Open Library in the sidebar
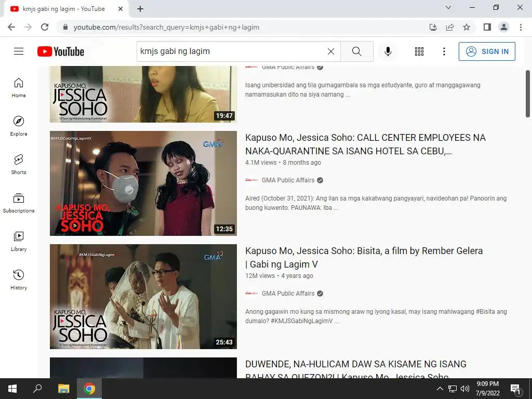The width and height of the screenshot is (532, 399). (19, 241)
